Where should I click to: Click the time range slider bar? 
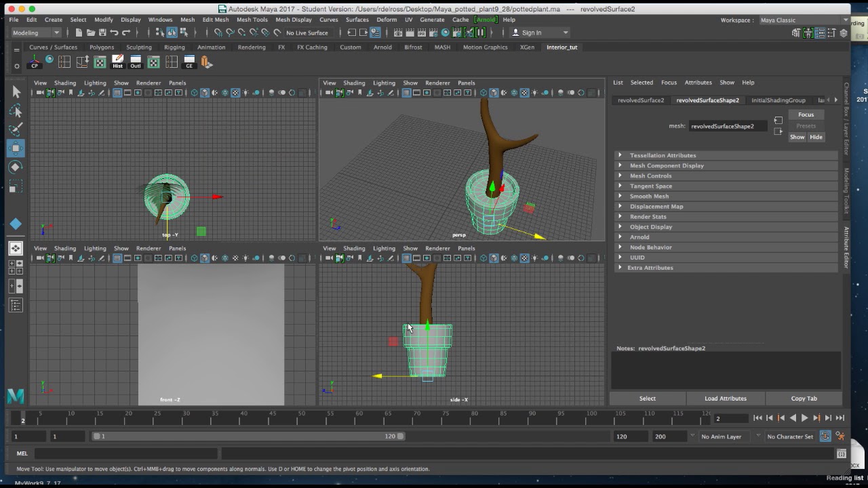pos(248,436)
